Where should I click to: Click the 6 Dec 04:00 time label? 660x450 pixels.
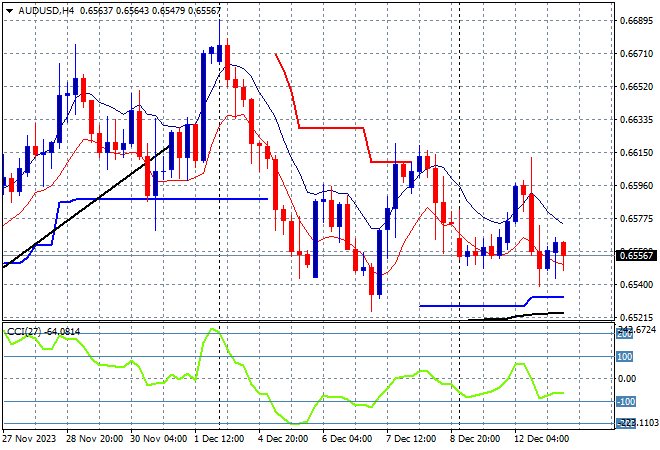[x=348, y=438]
